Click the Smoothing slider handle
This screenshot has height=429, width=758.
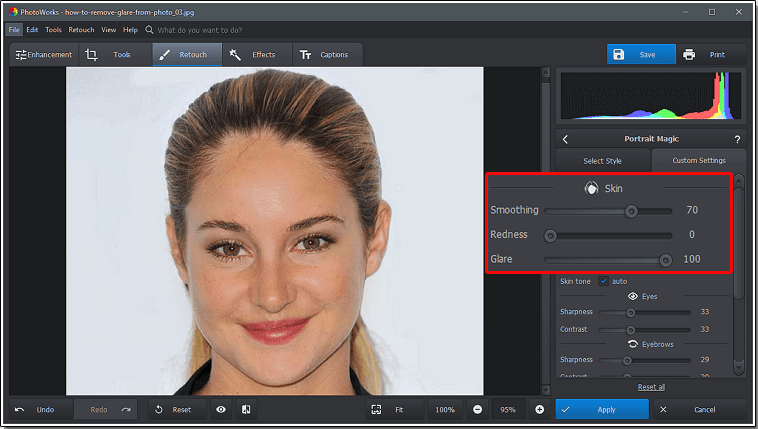tap(631, 210)
